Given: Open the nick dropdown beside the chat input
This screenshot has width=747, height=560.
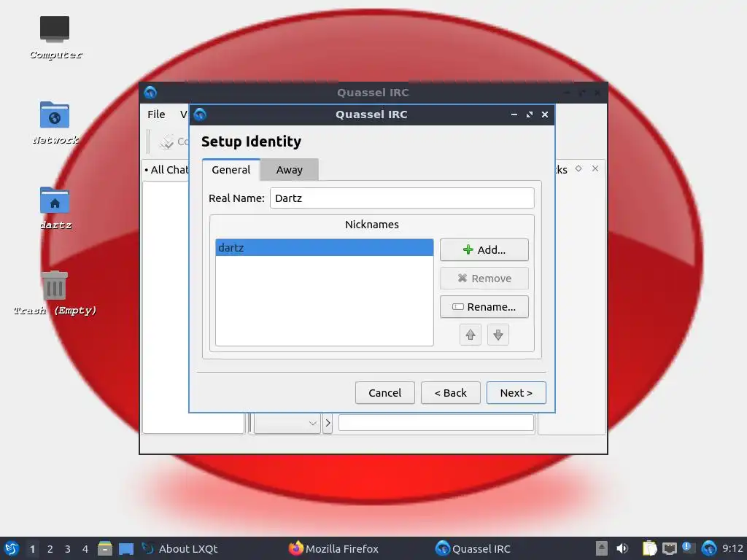Looking at the screenshot, I should tap(287, 423).
